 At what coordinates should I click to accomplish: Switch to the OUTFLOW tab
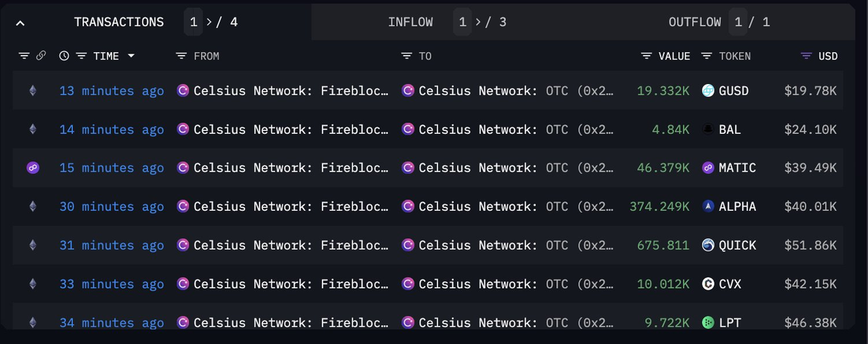[694, 22]
